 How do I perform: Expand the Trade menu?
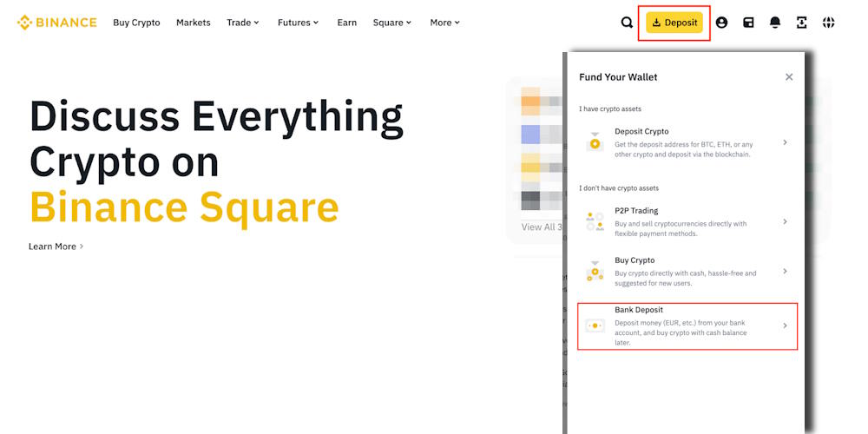pos(243,23)
